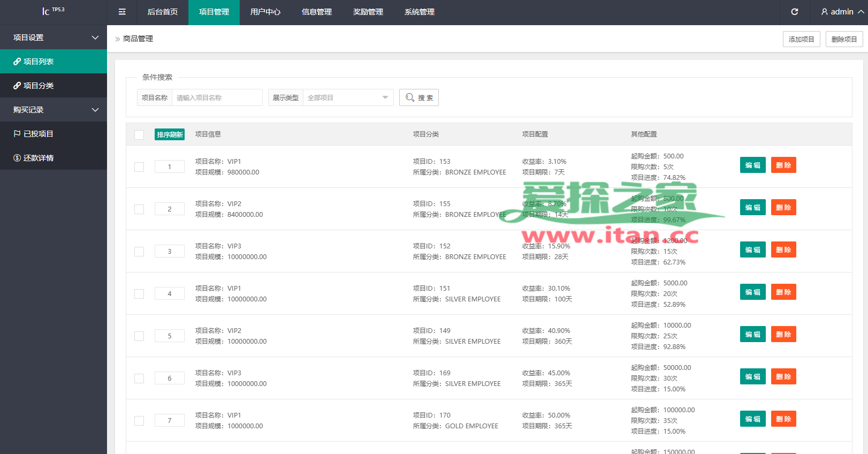This screenshot has width=868, height=454.
Task: Click sort order field showing 4
Action: (x=170, y=293)
